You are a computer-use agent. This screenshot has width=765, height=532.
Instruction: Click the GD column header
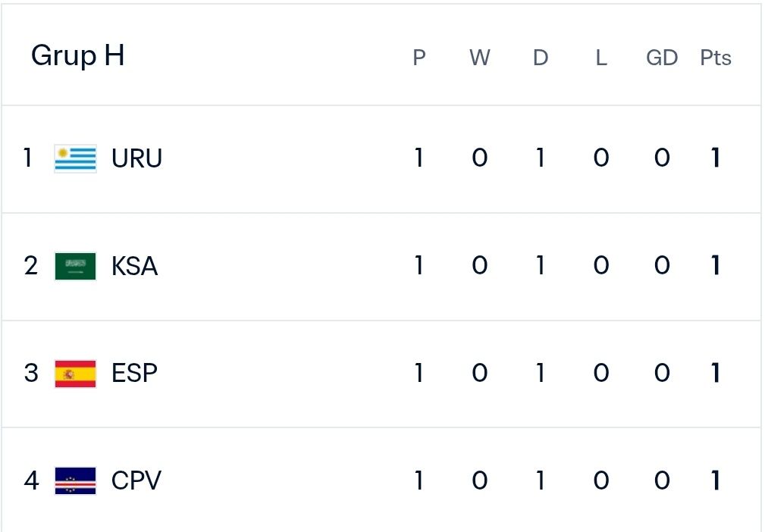point(662,58)
